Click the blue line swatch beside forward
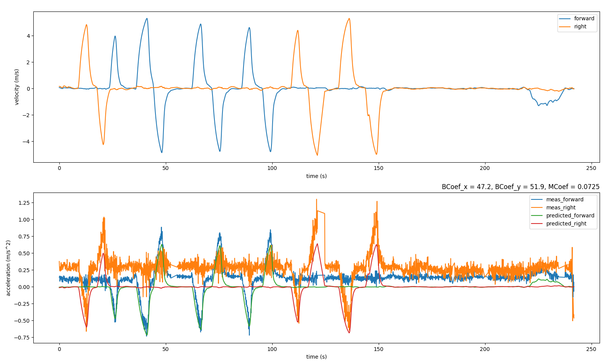The image size is (613, 364). coord(566,18)
